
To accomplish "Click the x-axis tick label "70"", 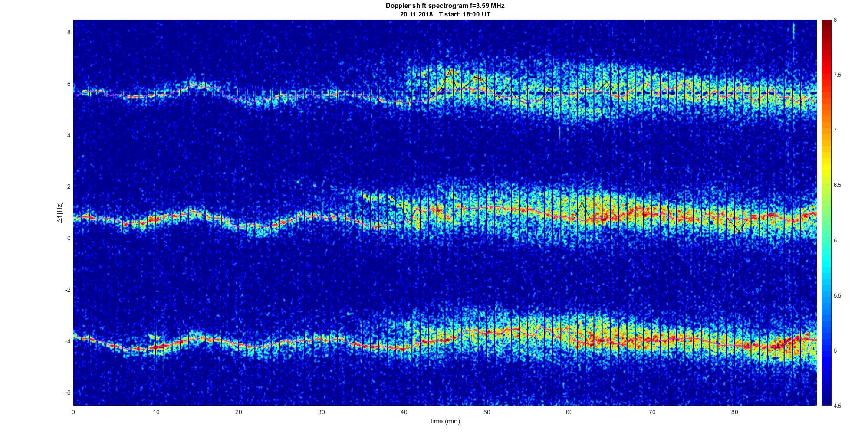I will click(651, 412).
